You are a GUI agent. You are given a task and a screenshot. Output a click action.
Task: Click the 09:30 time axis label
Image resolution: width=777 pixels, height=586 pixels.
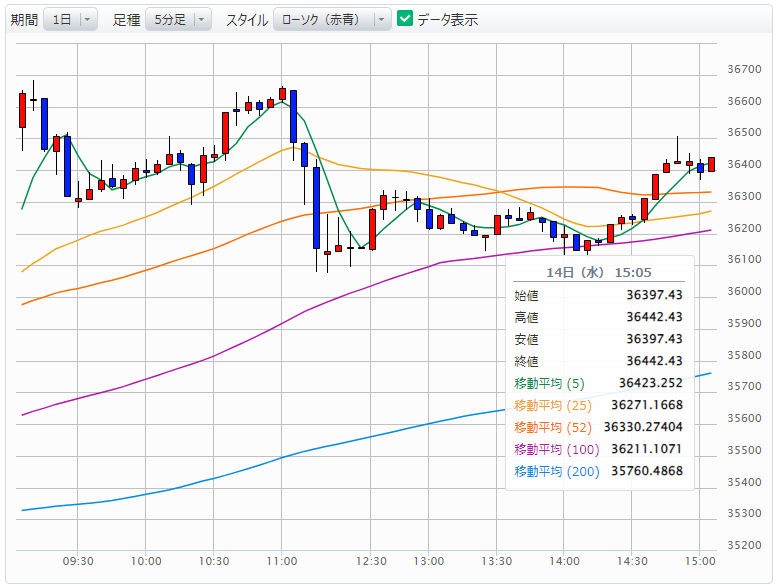(79, 561)
